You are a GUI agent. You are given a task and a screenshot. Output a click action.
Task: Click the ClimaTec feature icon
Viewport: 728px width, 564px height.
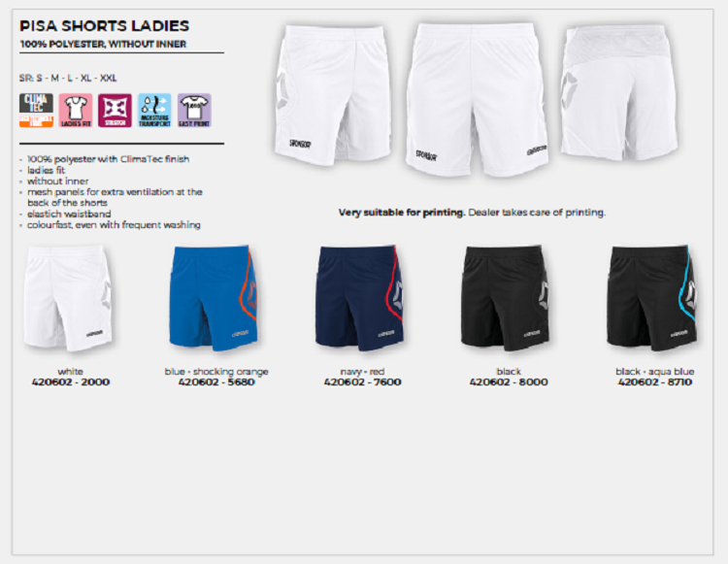[x=36, y=110]
